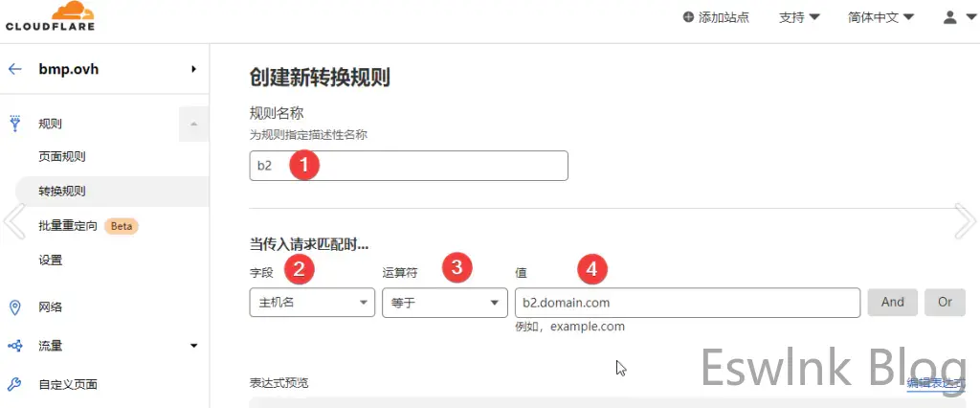The image size is (980, 408).
Task: Collapse the 规则 sidebar section
Action: 193,124
